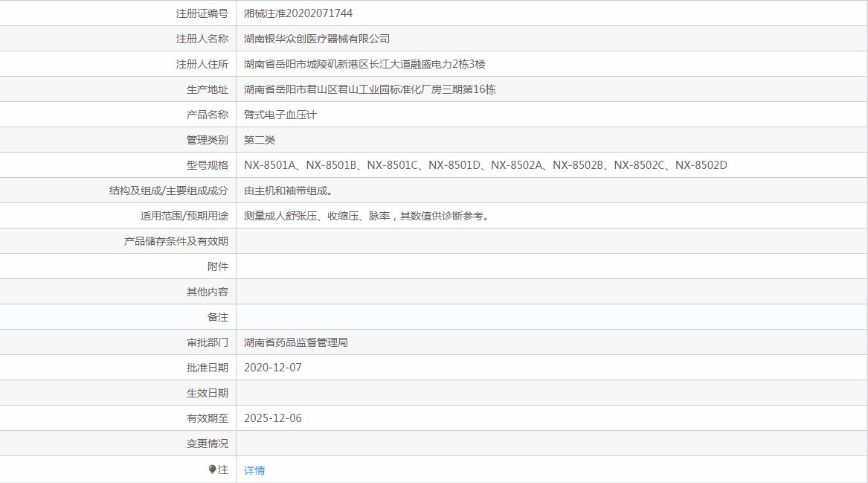The height and width of the screenshot is (483, 868).
Task: Click the 生产地址 address text
Action: coord(370,89)
